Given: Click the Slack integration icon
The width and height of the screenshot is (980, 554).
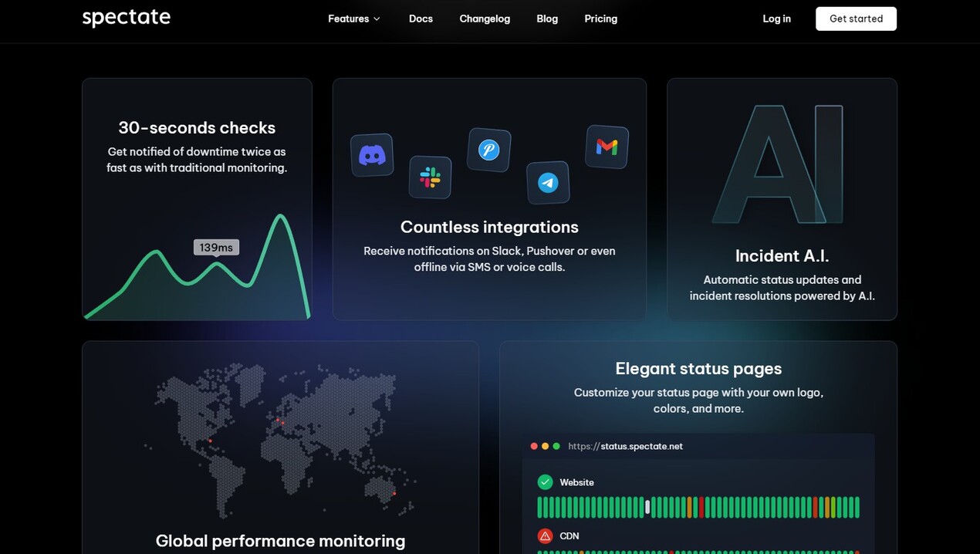Looking at the screenshot, I should [x=430, y=177].
